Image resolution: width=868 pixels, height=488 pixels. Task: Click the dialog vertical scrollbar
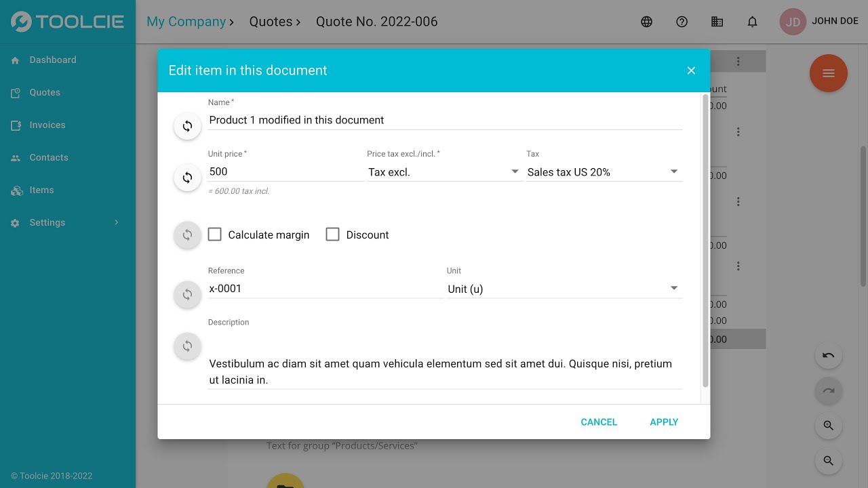click(x=705, y=241)
